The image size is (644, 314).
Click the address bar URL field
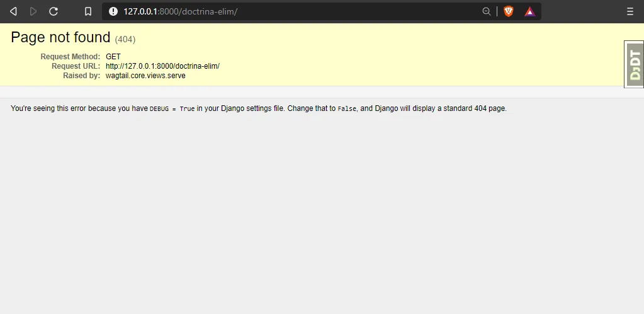283,11
